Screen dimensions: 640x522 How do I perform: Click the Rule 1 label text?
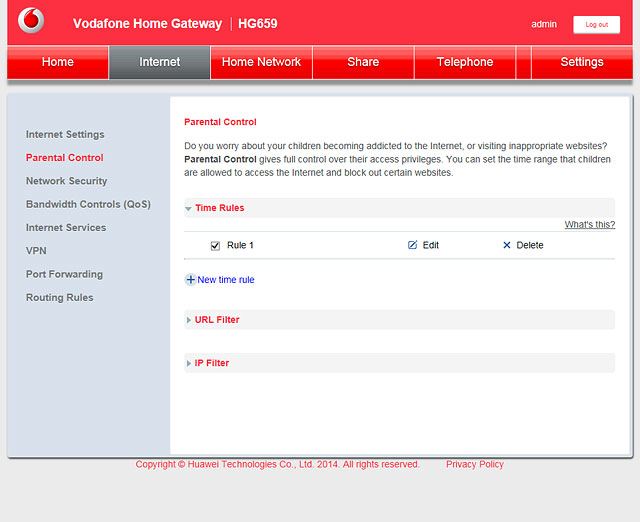pyautogui.click(x=240, y=245)
